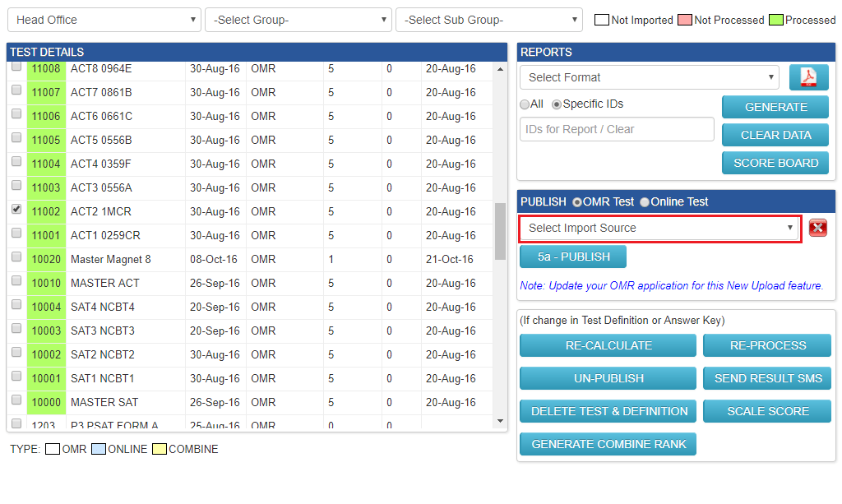
Task: Open the Select Sub Group dropdown
Action: [x=488, y=20]
